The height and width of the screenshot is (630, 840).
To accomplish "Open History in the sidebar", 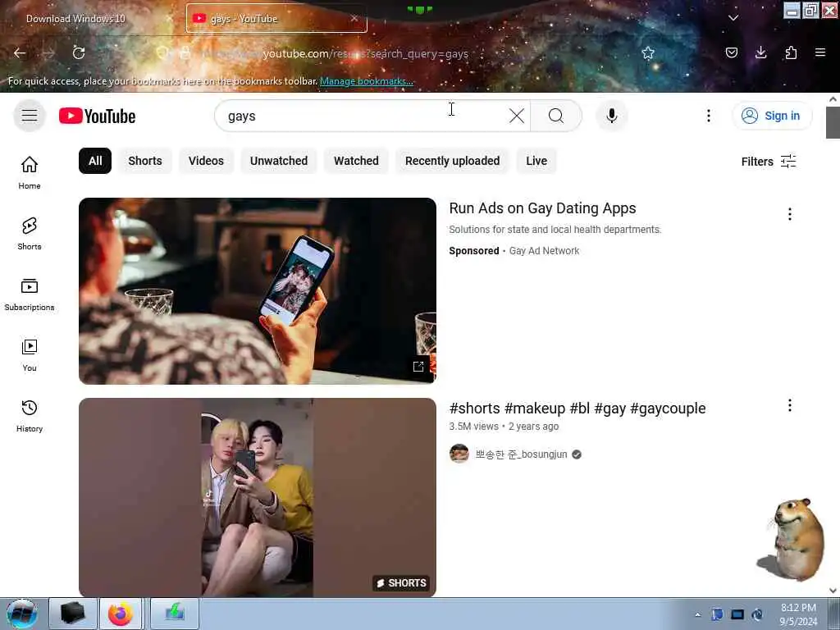I will coord(30,416).
